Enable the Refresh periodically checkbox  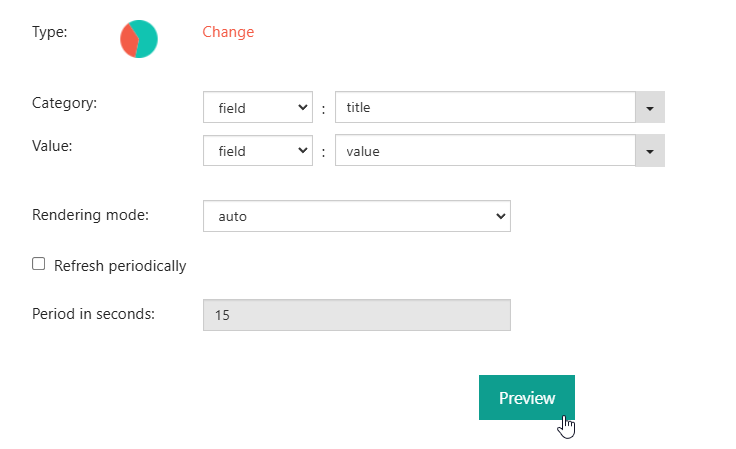point(39,264)
